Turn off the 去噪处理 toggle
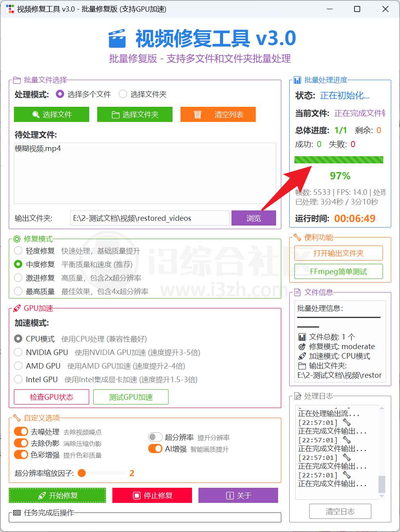Image resolution: width=400 pixels, height=532 pixels. (21, 432)
